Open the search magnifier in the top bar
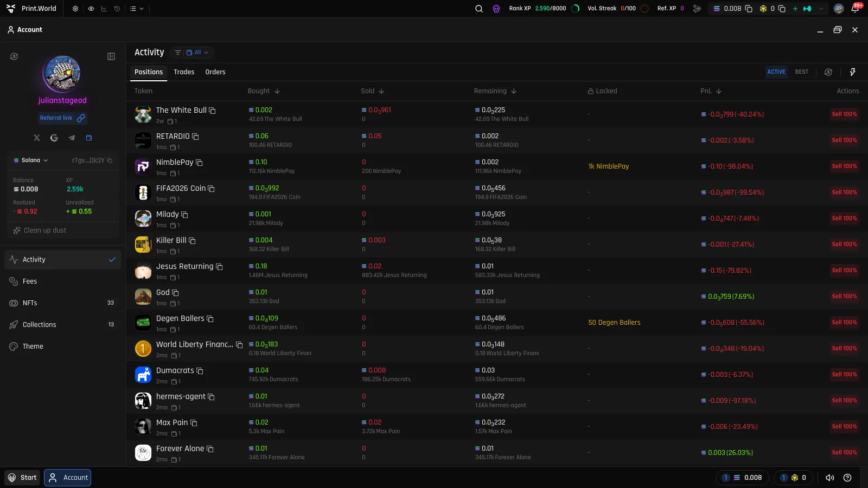Image resolution: width=868 pixels, height=488 pixels. [x=479, y=9]
